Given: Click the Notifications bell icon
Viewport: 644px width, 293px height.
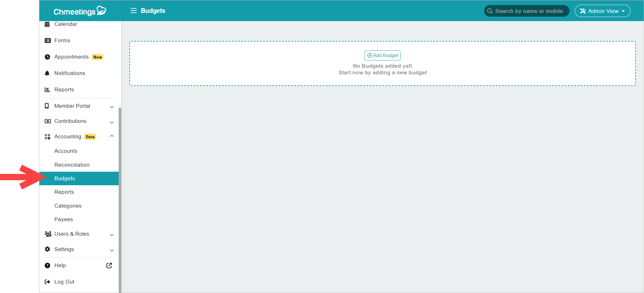Looking at the screenshot, I should (47, 73).
